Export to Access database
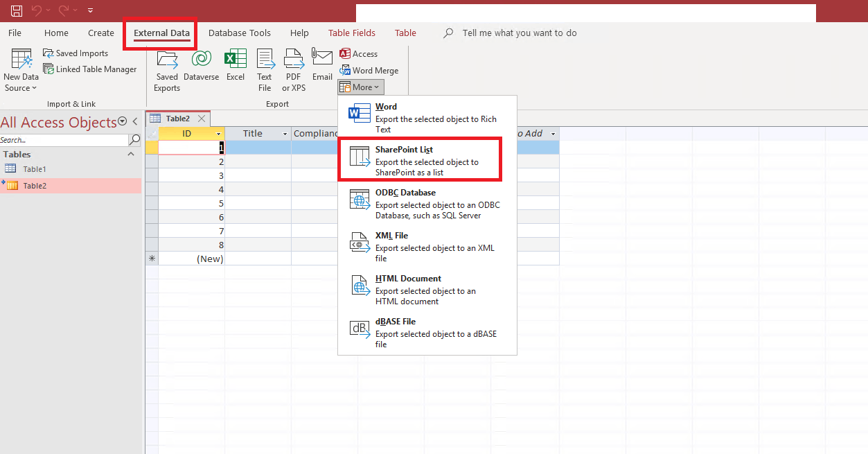This screenshot has height=454, width=868. (x=358, y=53)
